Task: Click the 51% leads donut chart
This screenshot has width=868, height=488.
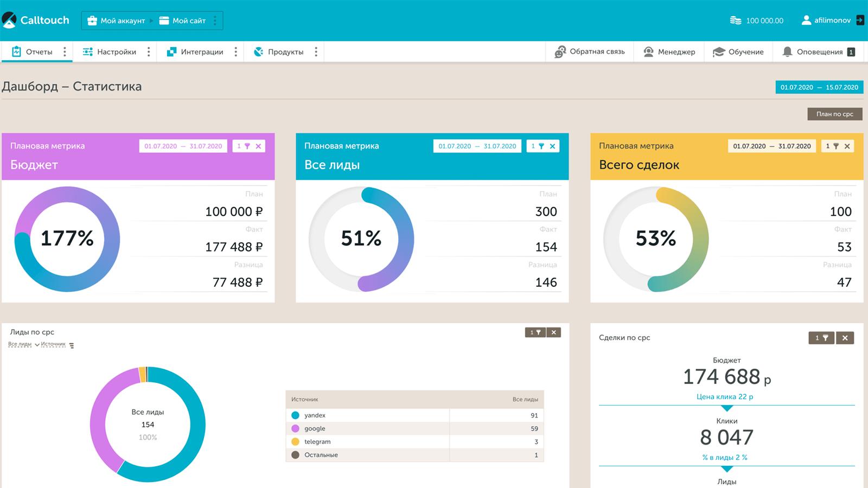Action: [361, 239]
